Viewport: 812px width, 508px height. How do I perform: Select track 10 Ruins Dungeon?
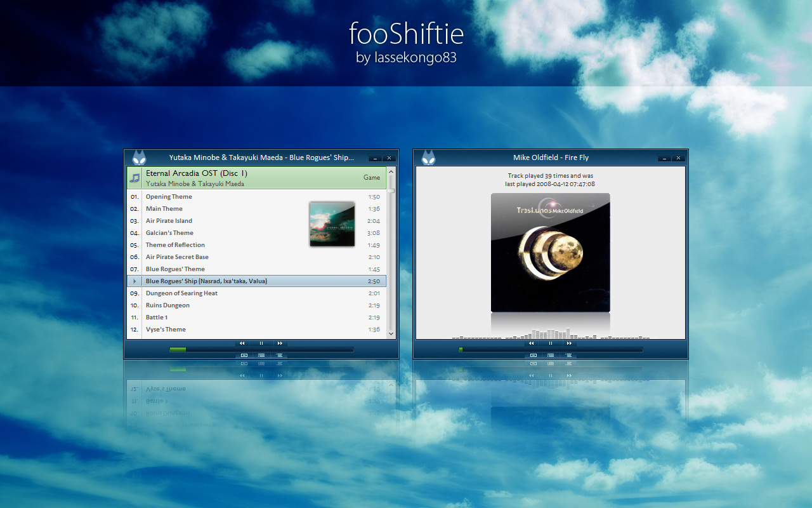click(x=257, y=305)
